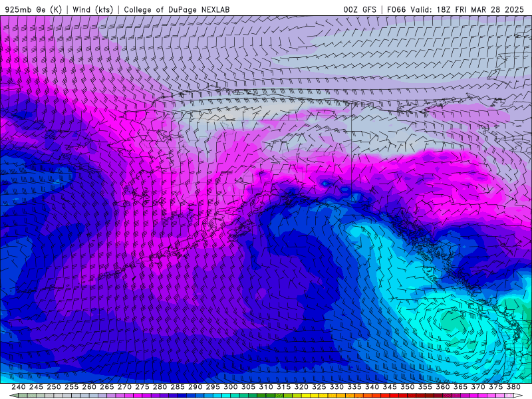
Task: Click the 265 color scale label
Action: 107,387
